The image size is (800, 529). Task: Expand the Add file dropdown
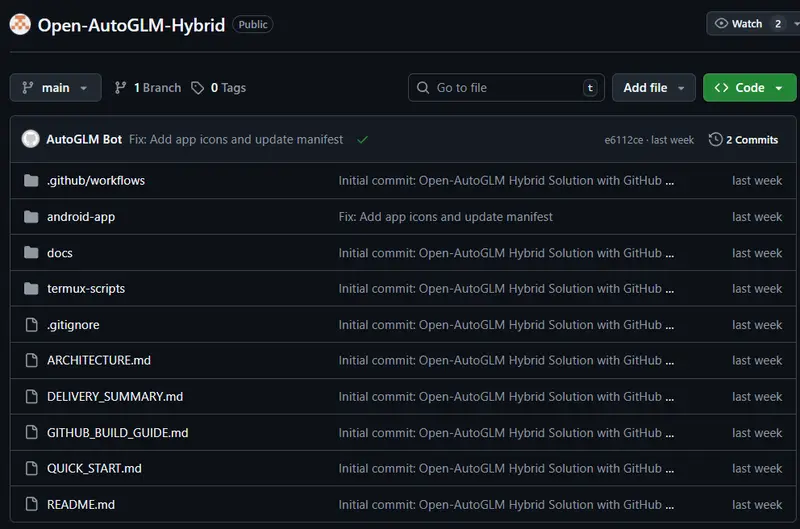[x=654, y=88]
